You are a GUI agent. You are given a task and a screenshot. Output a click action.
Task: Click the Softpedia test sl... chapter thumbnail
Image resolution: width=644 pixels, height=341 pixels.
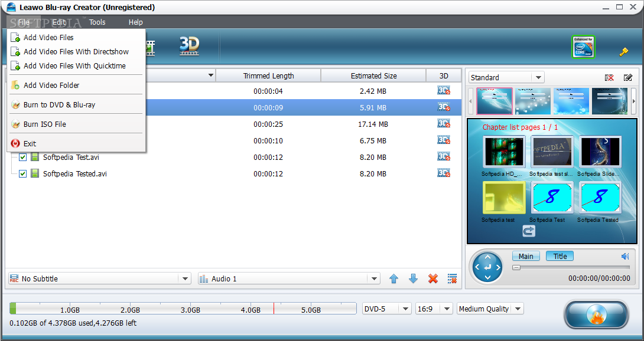click(x=552, y=152)
